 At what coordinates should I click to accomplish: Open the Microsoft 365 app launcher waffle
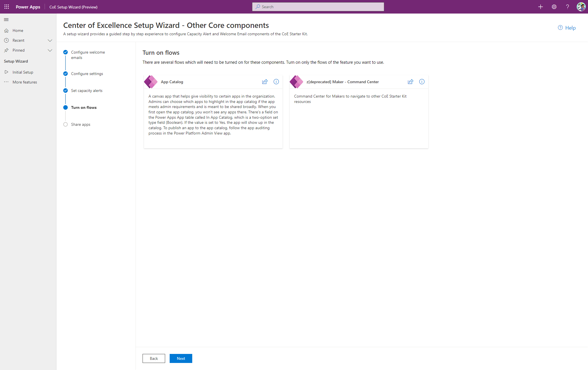coord(6,7)
